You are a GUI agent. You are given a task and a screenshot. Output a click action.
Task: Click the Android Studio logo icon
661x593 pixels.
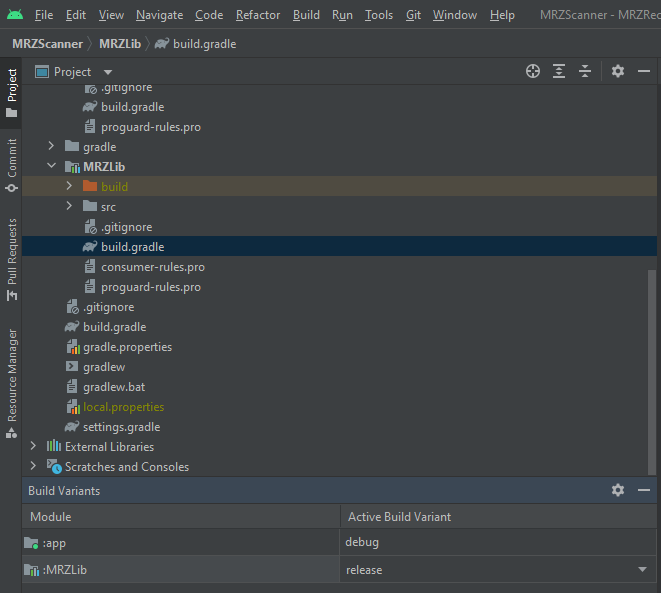14,15
